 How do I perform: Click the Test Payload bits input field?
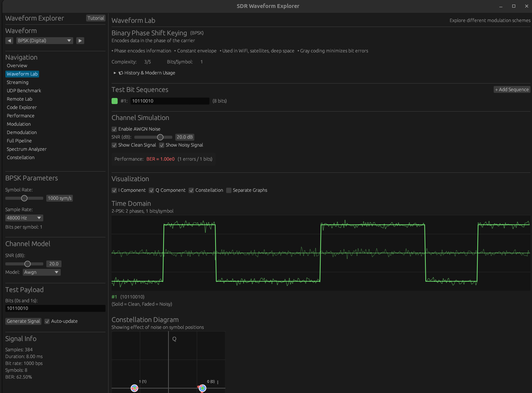[x=55, y=308]
